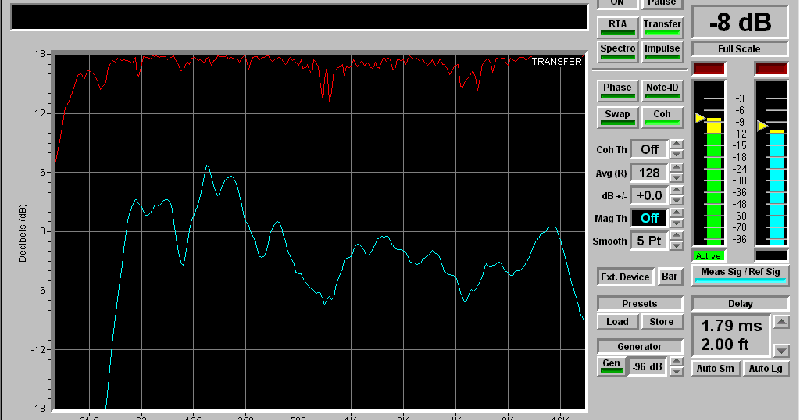Screen dimensions: 800x420
Task: Click the Mag Th label
Action: pos(611,219)
